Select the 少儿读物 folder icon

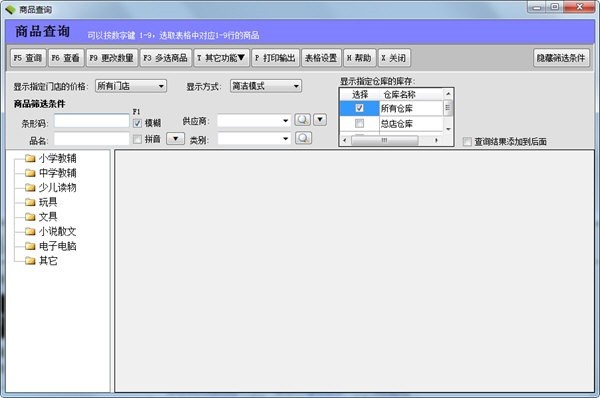pyautogui.click(x=30, y=188)
